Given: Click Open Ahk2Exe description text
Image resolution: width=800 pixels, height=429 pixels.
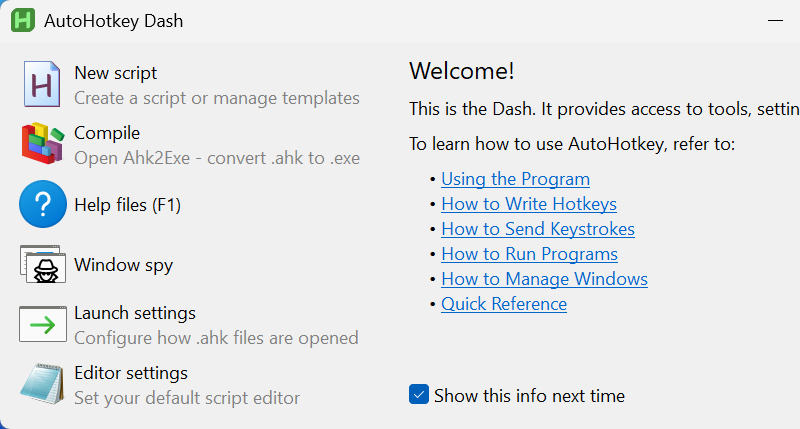Looking at the screenshot, I should coord(217,158).
